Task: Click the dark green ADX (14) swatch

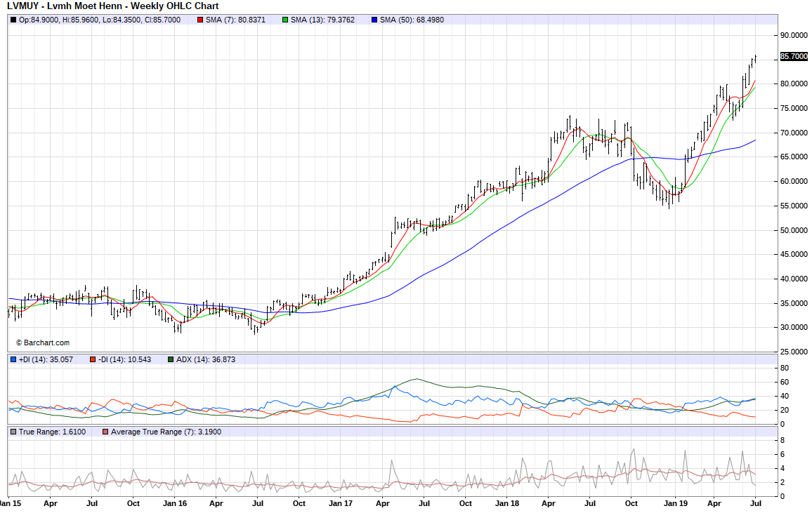Action: pos(171,359)
